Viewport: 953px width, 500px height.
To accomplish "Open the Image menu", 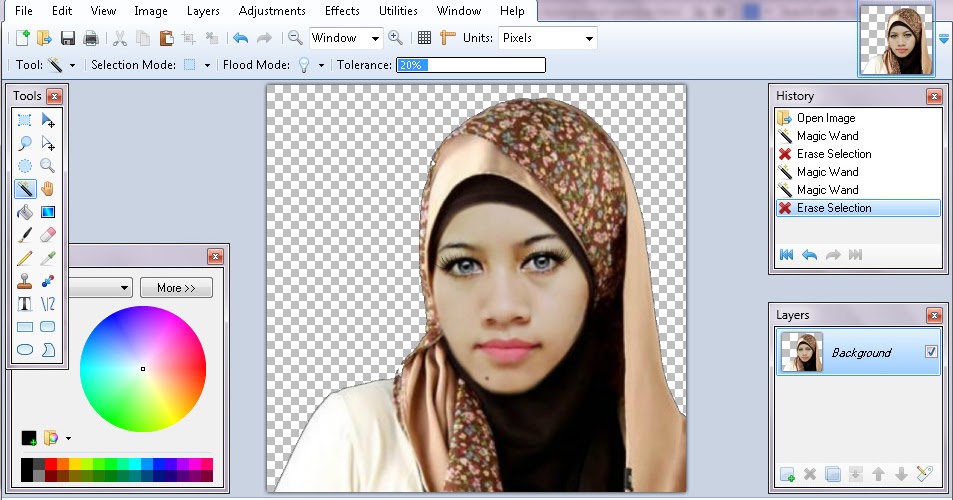I will tap(151, 11).
